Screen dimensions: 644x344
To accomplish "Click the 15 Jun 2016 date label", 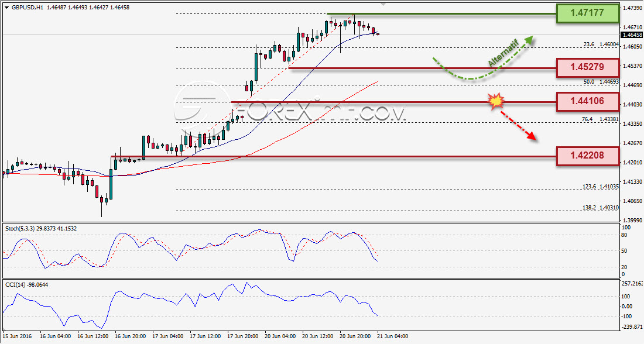I will 17,336.
